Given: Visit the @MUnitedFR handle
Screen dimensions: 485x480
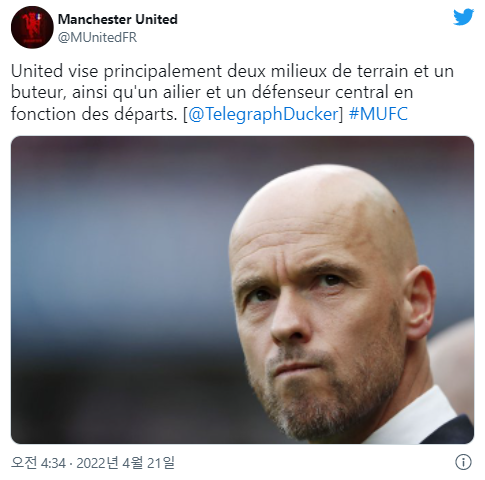Looking at the screenshot, I should tap(97, 37).
